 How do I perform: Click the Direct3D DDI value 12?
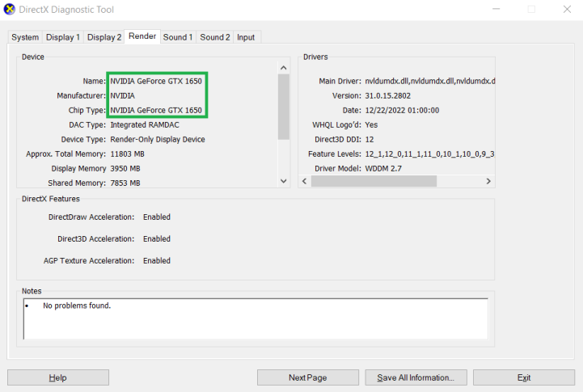point(370,139)
